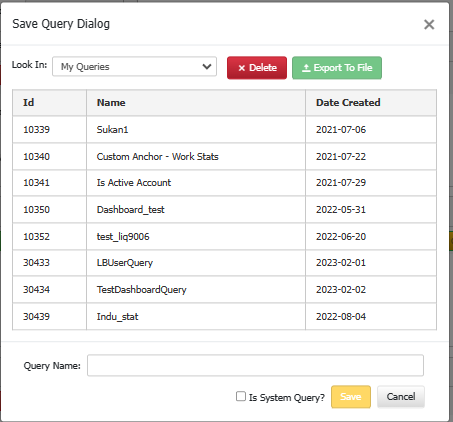This screenshot has width=453, height=422.
Task: Select the Custom Anchor - Work Stats query
Action: tap(224, 156)
